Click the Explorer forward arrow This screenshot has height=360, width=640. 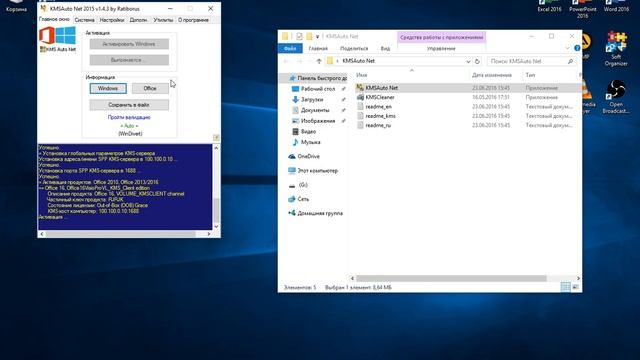point(299,61)
